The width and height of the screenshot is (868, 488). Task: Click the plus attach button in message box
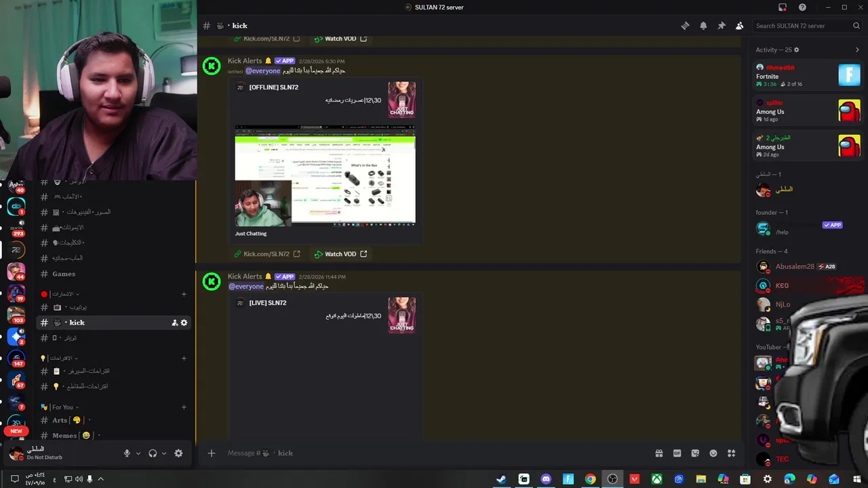coord(211,453)
